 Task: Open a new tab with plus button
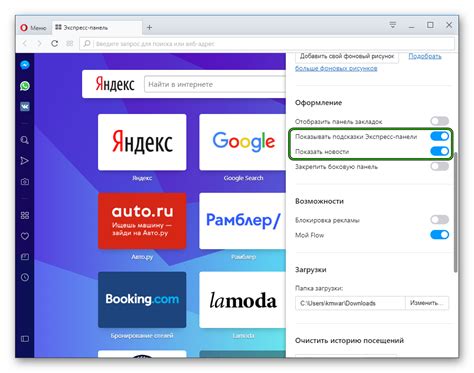149,27
